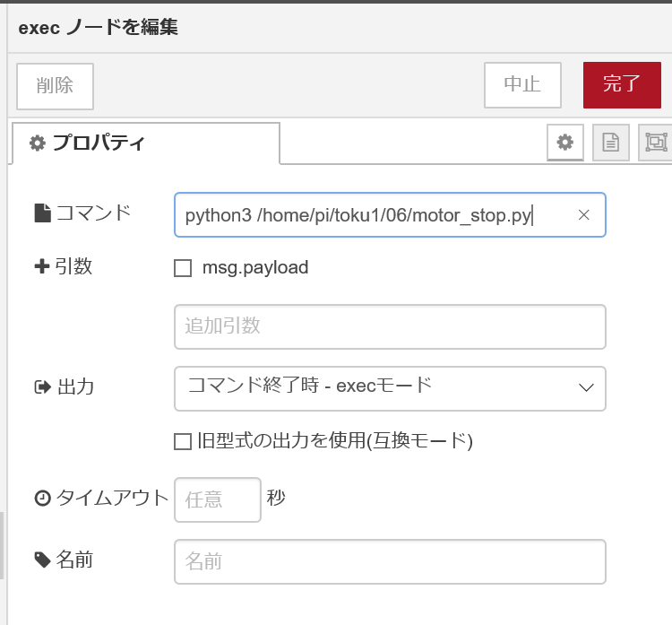Toggle 旧型式の出力を使用 compatibility checkbox
672x625 pixels.
tap(183, 441)
